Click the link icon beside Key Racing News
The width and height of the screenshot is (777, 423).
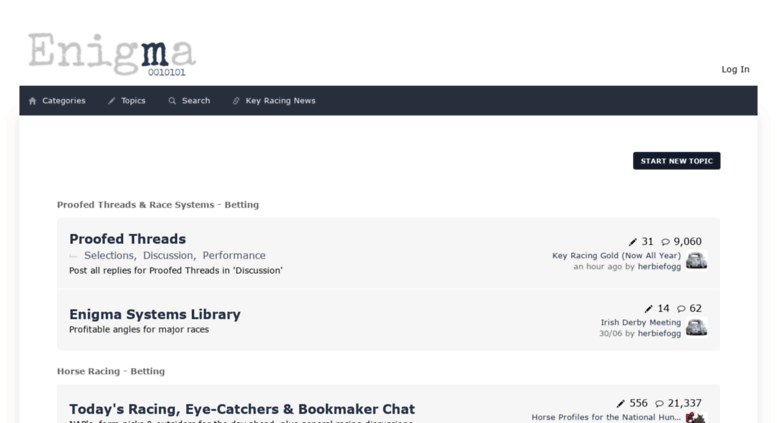pyautogui.click(x=236, y=101)
